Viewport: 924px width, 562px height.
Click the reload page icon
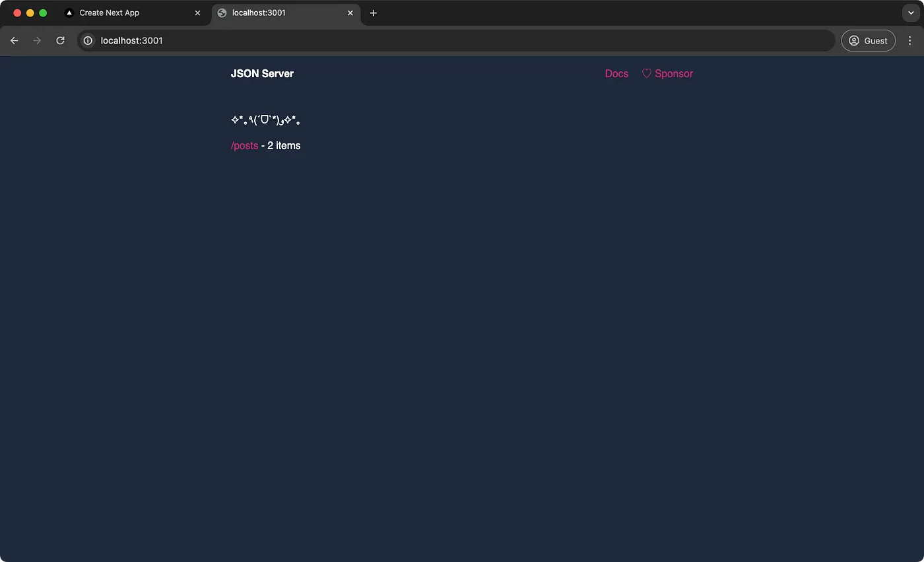pos(60,40)
